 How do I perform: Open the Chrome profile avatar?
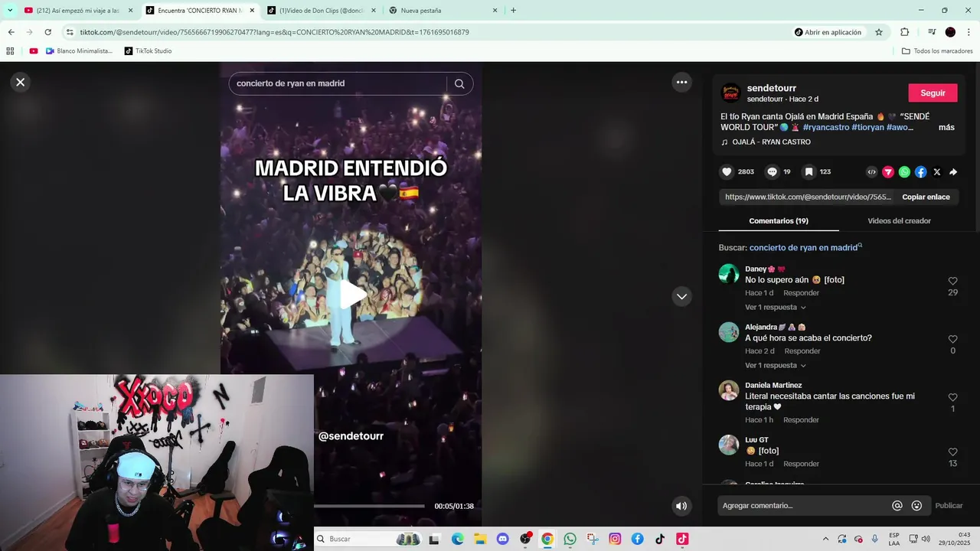click(x=950, y=32)
